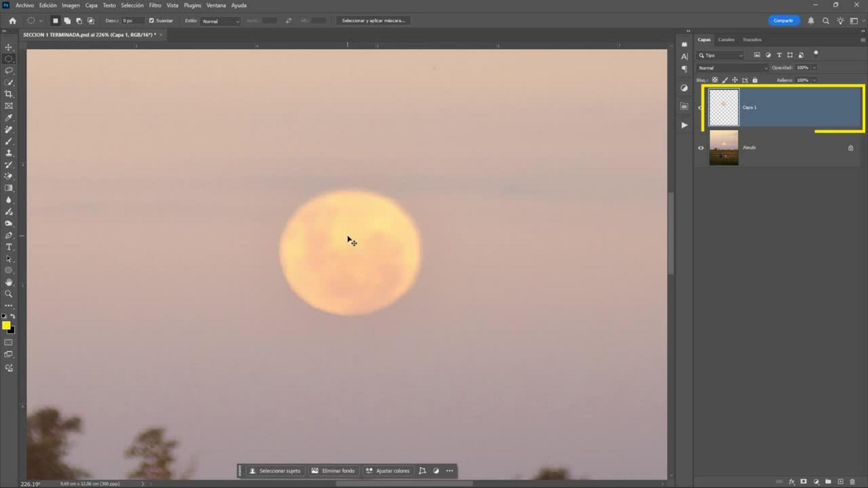Click the yellow foreground color swatch
Screen dimensions: 868x488
[6, 325]
